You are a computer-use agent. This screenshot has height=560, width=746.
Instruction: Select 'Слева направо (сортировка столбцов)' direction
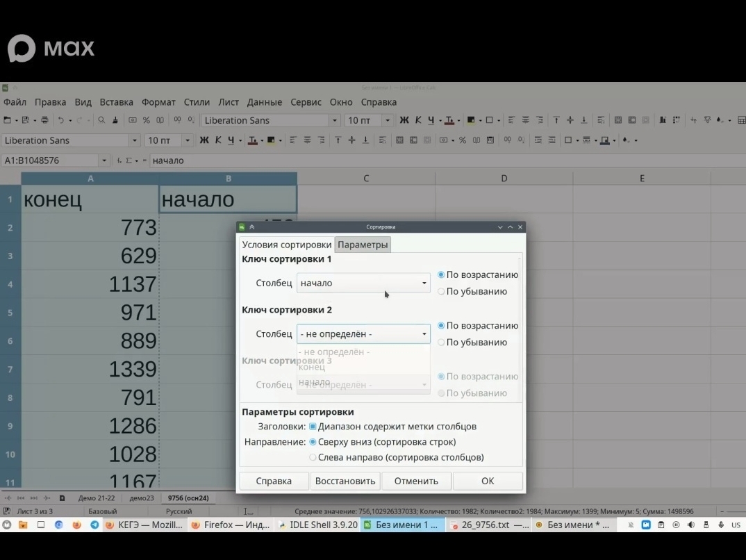[x=313, y=458]
